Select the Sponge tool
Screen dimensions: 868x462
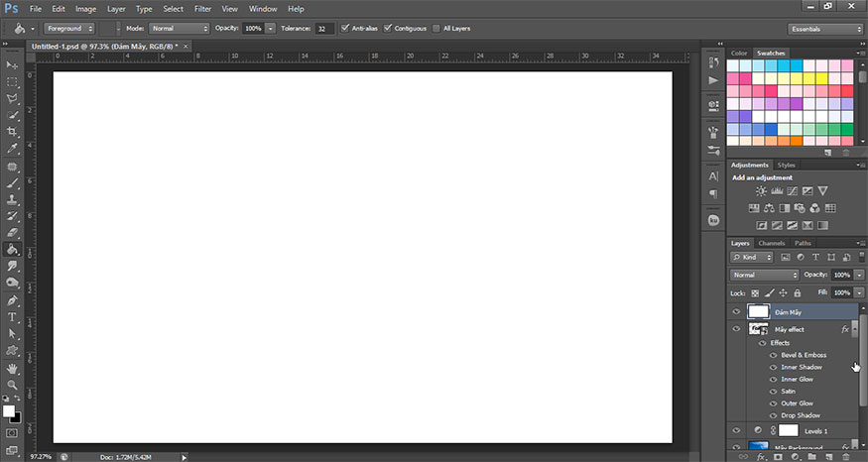tap(12, 283)
